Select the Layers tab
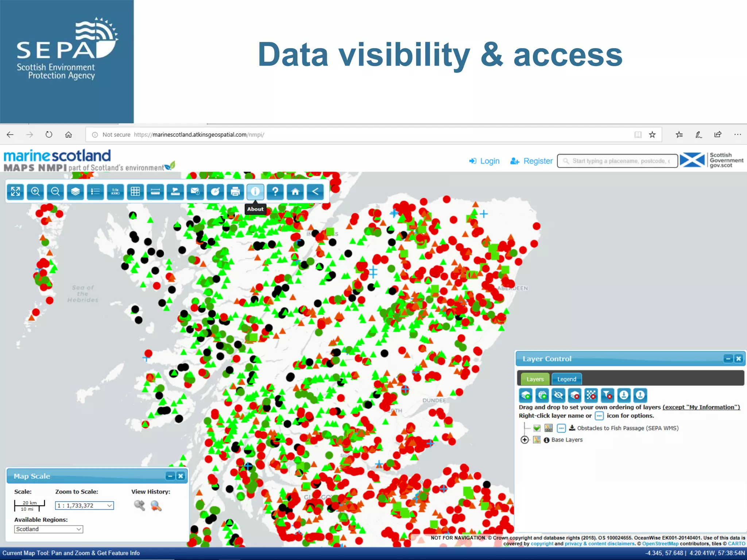This screenshot has height=560, width=747. [x=535, y=379]
